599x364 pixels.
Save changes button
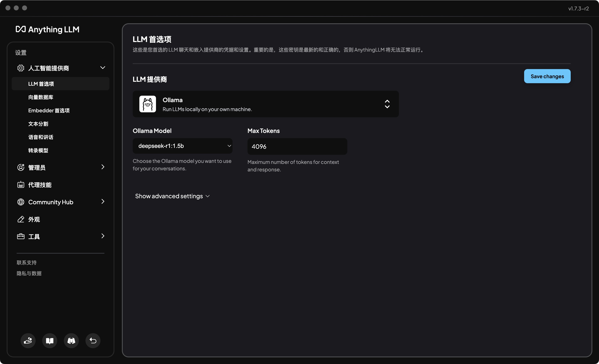tap(547, 76)
